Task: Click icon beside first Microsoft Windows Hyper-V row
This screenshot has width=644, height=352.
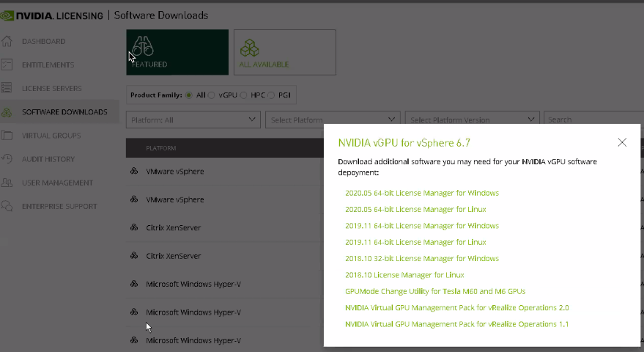Action: pyautogui.click(x=134, y=284)
